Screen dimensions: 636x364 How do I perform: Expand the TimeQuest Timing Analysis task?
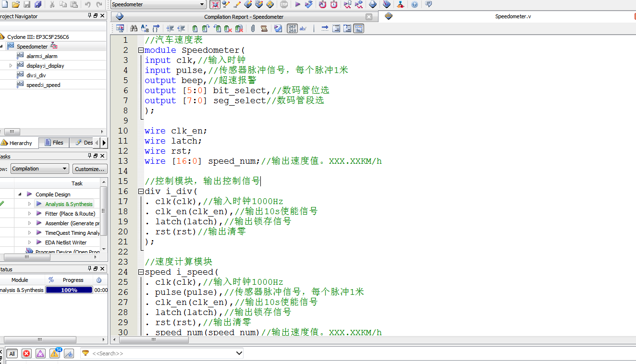[29, 233]
